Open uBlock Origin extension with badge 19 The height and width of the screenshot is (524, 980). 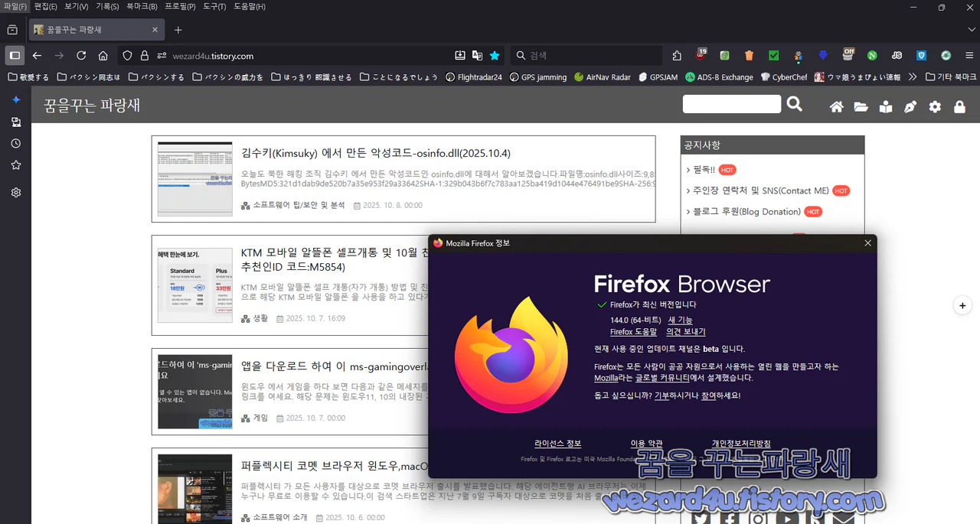(x=701, y=55)
